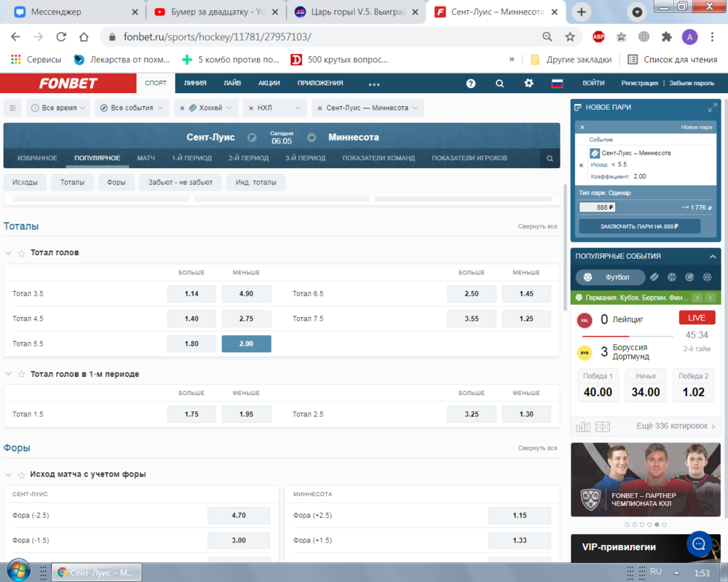The image size is (728, 582).
Task: Open match statistics chart icon for Лейпциг
Action: coord(582,426)
